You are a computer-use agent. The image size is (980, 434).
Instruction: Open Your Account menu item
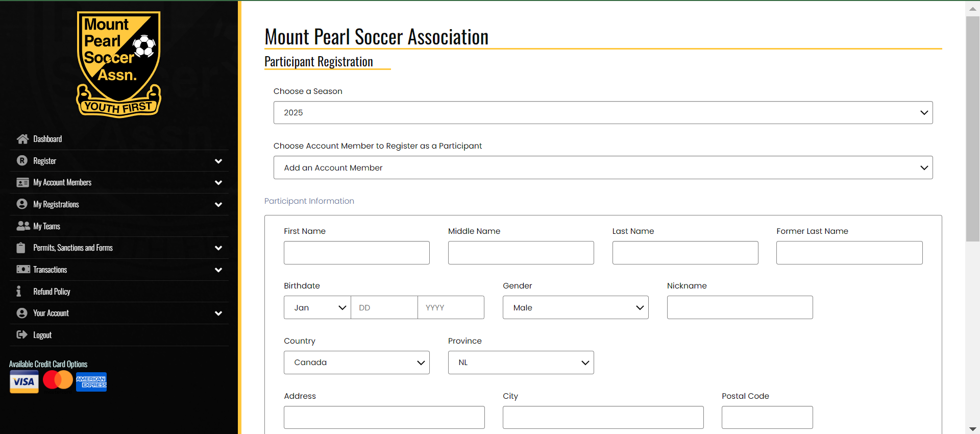click(119, 313)
